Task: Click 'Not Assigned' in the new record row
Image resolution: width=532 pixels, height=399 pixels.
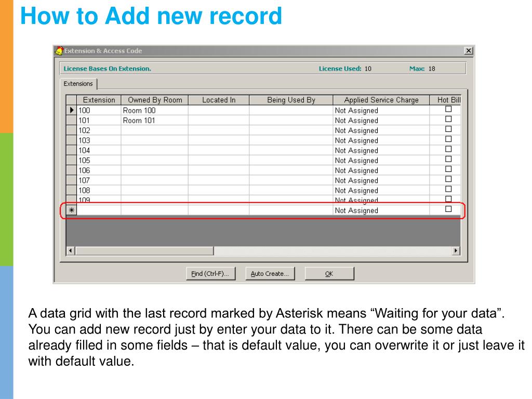Action: point(381,210)
